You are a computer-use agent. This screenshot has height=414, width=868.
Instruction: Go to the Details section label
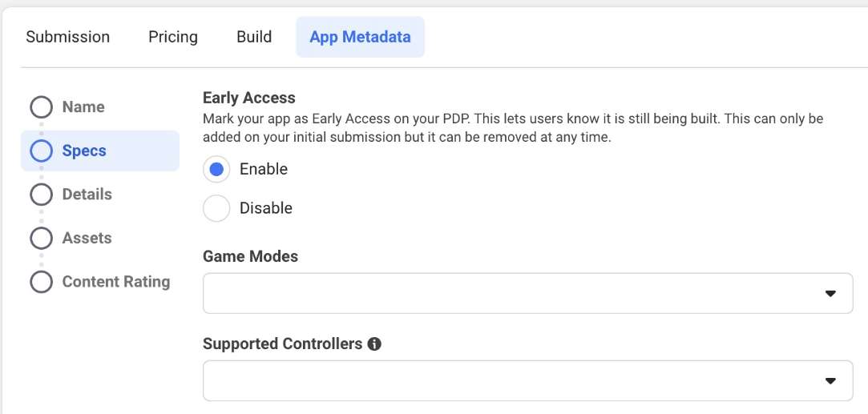(x=87, y=195)
